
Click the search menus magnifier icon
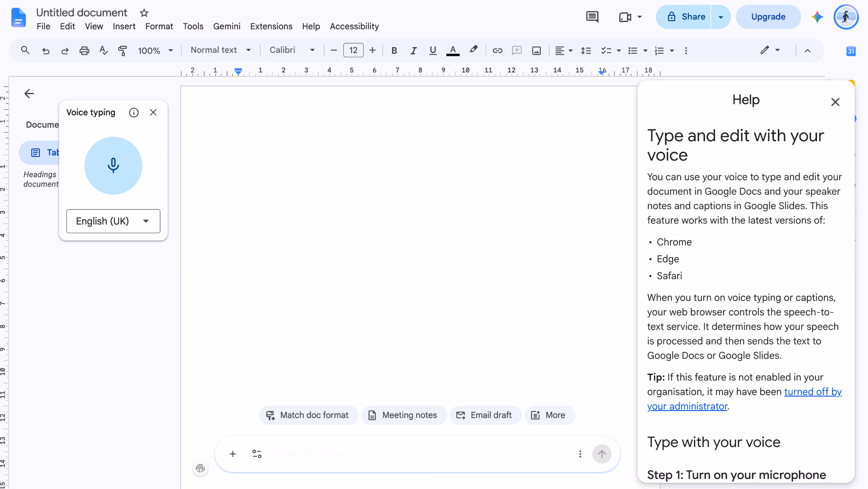[x=25, y=50]
